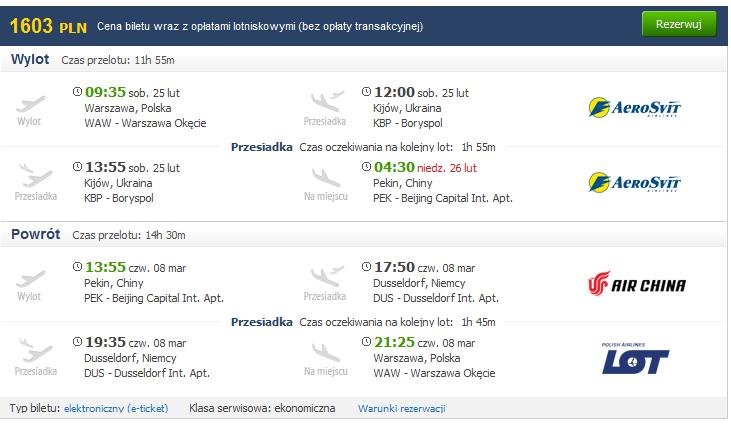Click the green Rezerwuj button

[678, 24]
